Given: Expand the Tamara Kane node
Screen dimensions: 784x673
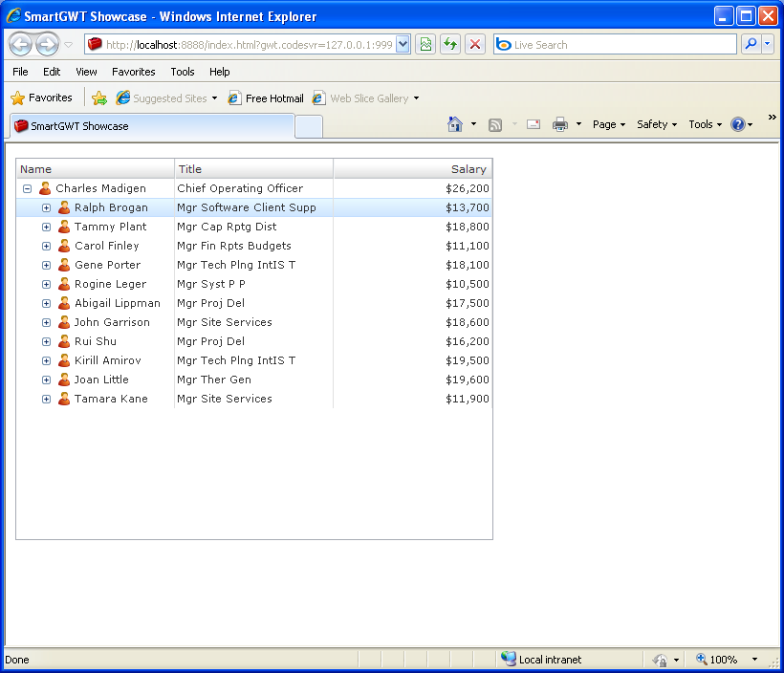Looking at the screenshot, I should [47, 399].
